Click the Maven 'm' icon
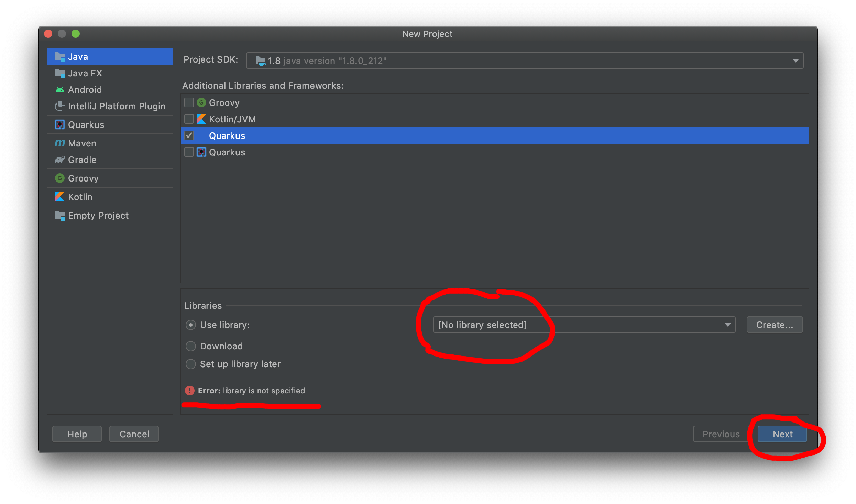This screenshot has width=856, height=504. tap(60, 143)
